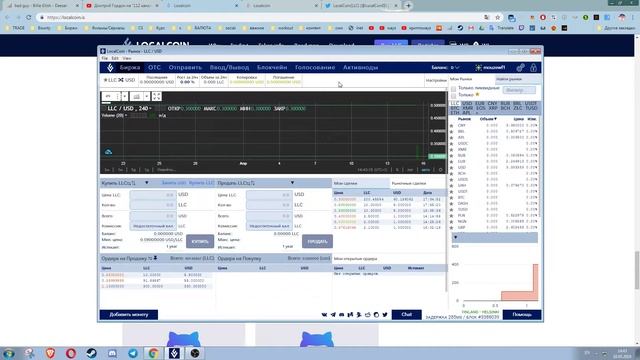Open the chart style dropdown arrow

(x=147, y=96)
